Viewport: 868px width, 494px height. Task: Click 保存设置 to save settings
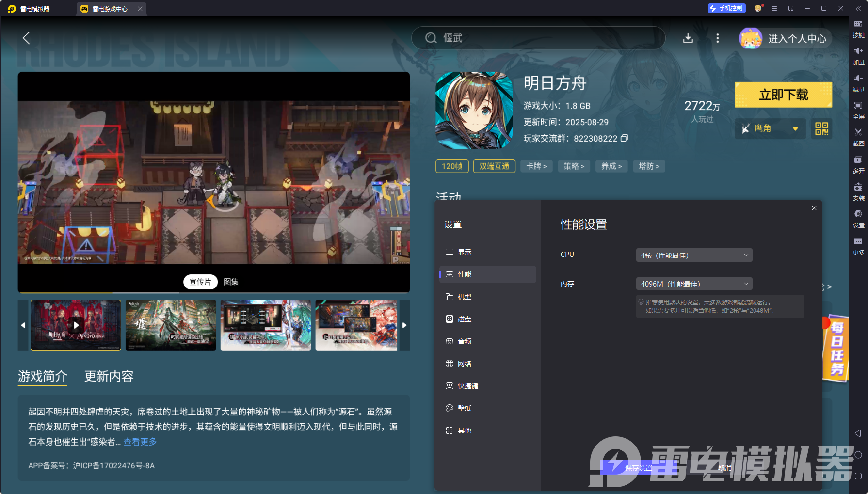(x=639, y=468)
